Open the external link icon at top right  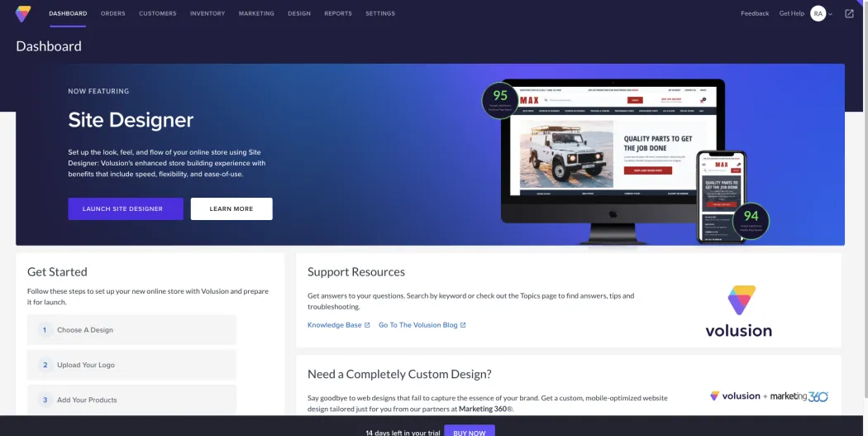(x=849, y=13)
